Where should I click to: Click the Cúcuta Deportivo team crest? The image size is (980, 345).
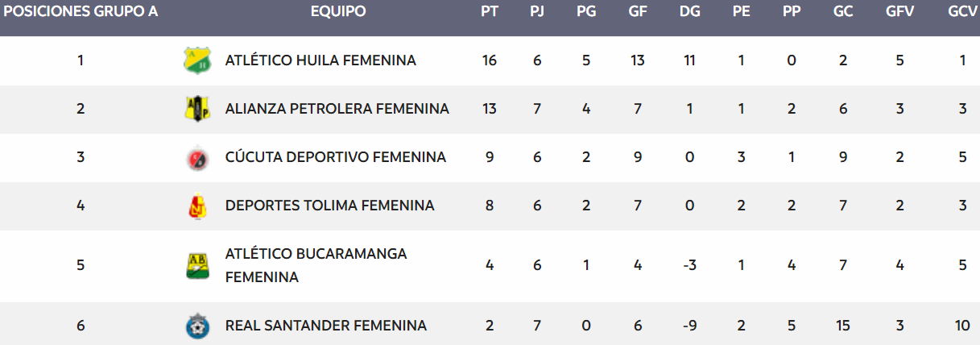(x=197, y=158)
